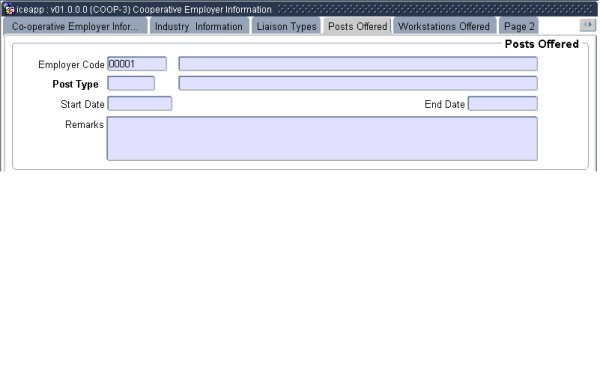Click the bold Post Type label

(75, 84)
